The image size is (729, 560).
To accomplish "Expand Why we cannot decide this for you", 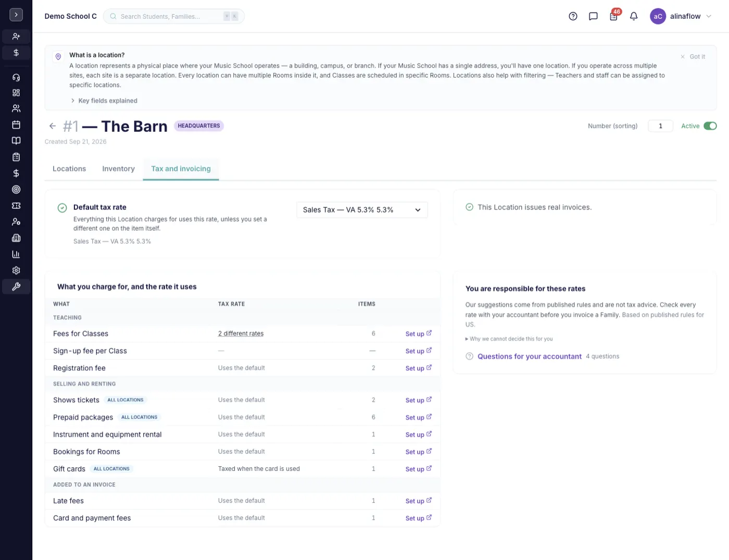I will click(x=509, y=339).
